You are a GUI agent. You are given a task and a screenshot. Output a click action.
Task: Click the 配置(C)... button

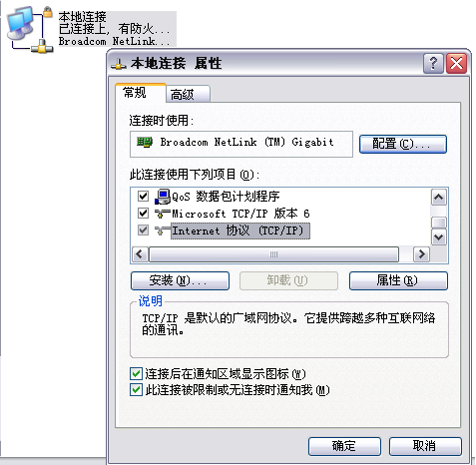(402, 144)
